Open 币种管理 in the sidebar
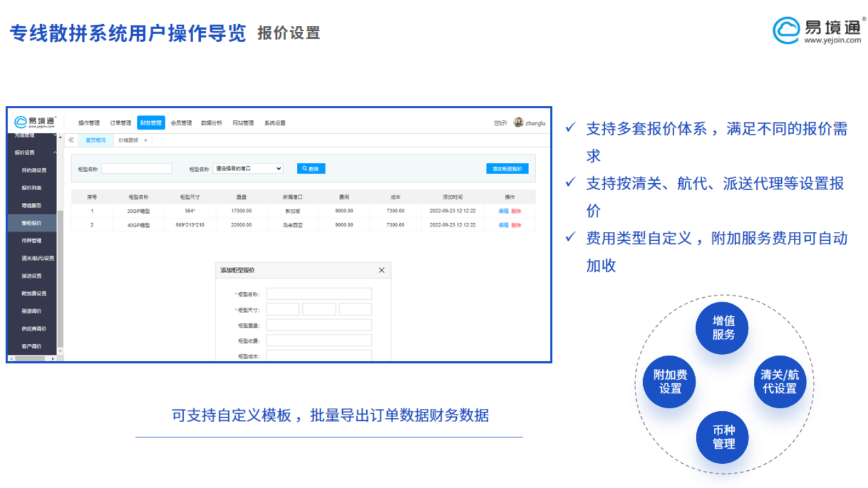 point(31,240)
